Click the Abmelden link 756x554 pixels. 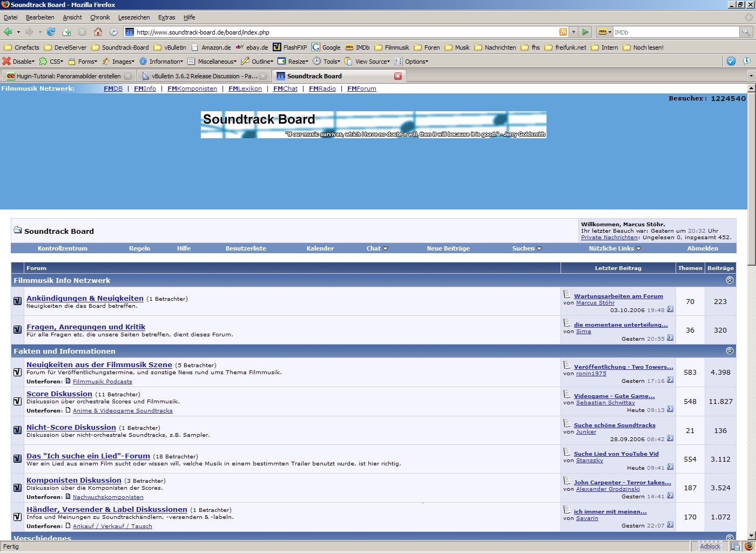(702, 248)
